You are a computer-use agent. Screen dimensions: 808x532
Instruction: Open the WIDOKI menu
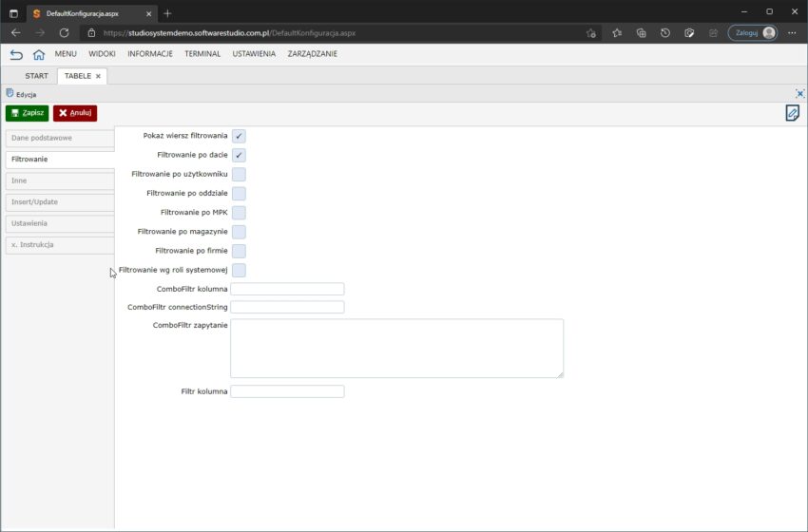click(x=102, y=54)
